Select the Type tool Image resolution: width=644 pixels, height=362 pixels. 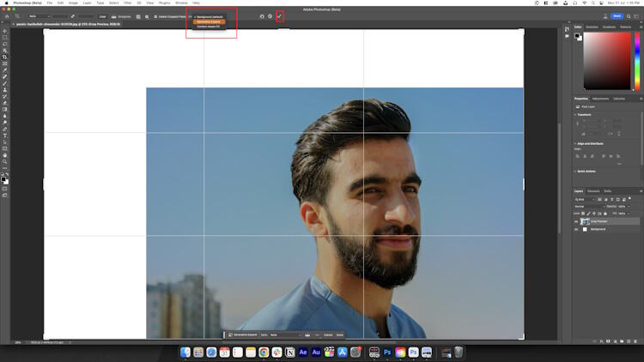coord(5,136)
